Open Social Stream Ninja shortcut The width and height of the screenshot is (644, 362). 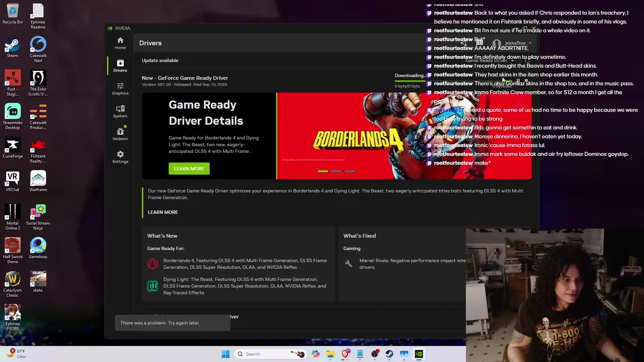[x=38, y=217]
